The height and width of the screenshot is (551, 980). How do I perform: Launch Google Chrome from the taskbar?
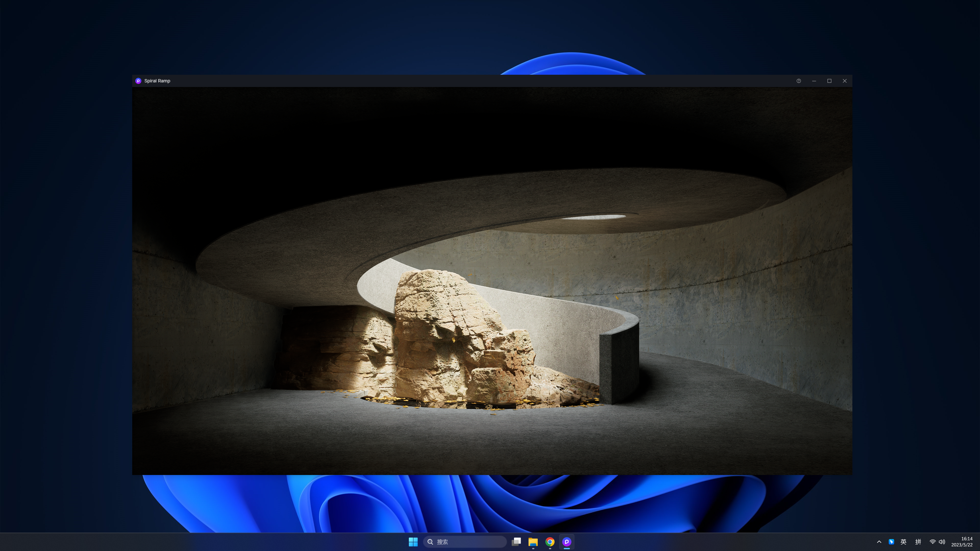tap(550, 542)
